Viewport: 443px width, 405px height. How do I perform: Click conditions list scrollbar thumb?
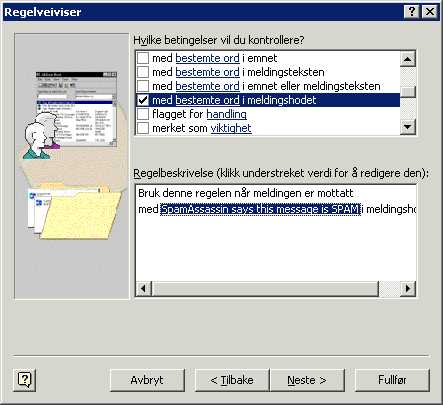[x=408, y=91]
